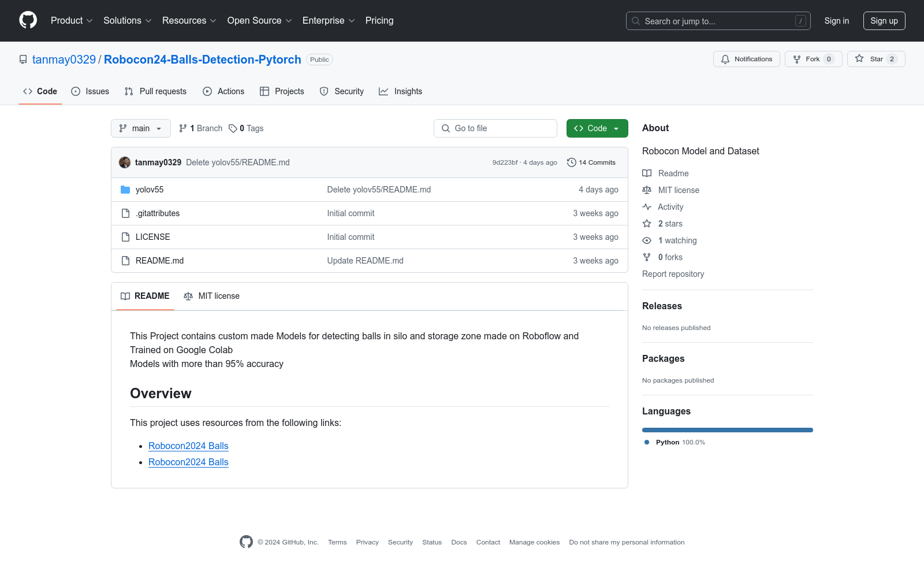Image resolution: width=924 pixels, height=578 pixels.
Task: Click the repository icon before tanmay0329
Action: (23, 60)
